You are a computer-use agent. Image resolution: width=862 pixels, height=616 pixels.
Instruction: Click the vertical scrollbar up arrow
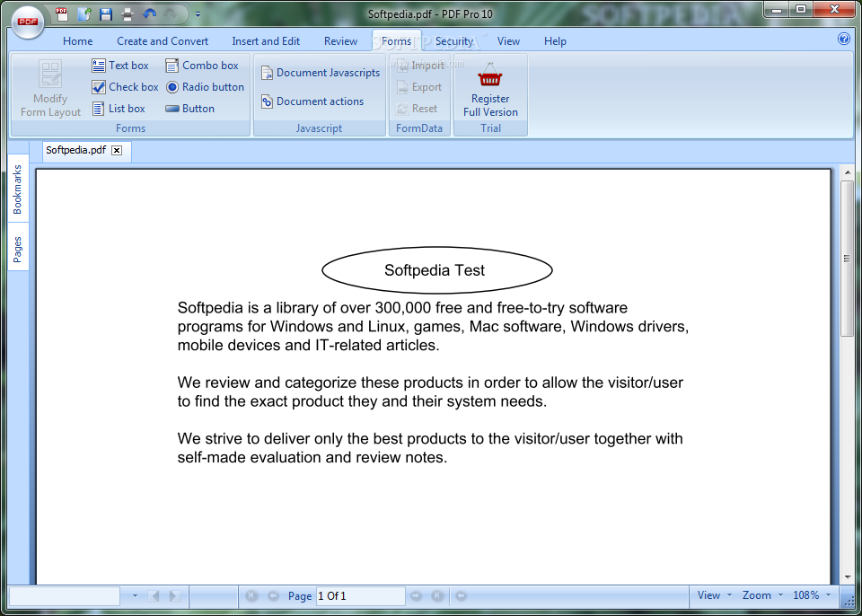coord(847,173)
